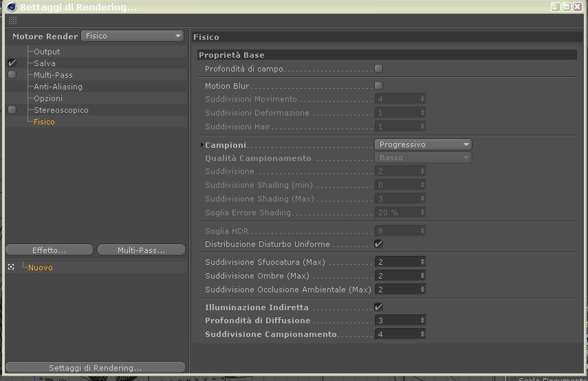Click Suddivisione Campionamento stepper arrows

422,334
